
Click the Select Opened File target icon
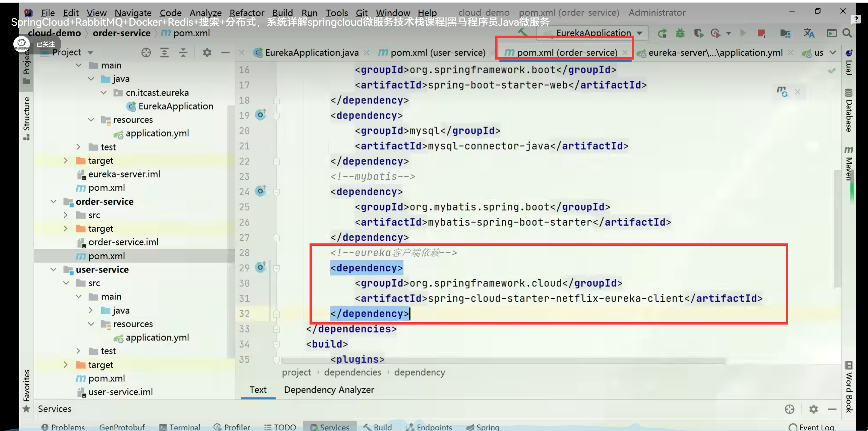pos(146,52)
